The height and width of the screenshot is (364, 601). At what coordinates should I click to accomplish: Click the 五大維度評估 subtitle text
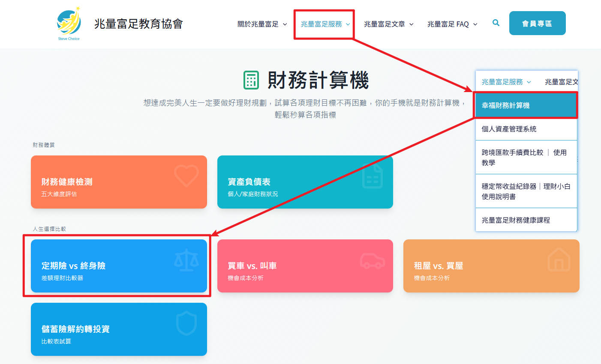[59, 194]
